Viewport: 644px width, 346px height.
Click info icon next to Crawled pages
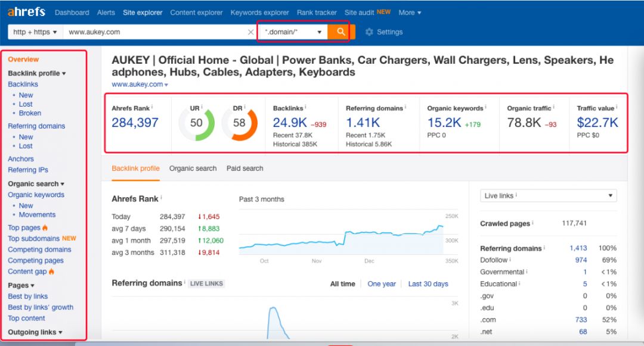pyautogui.click(x=532, y=223)
